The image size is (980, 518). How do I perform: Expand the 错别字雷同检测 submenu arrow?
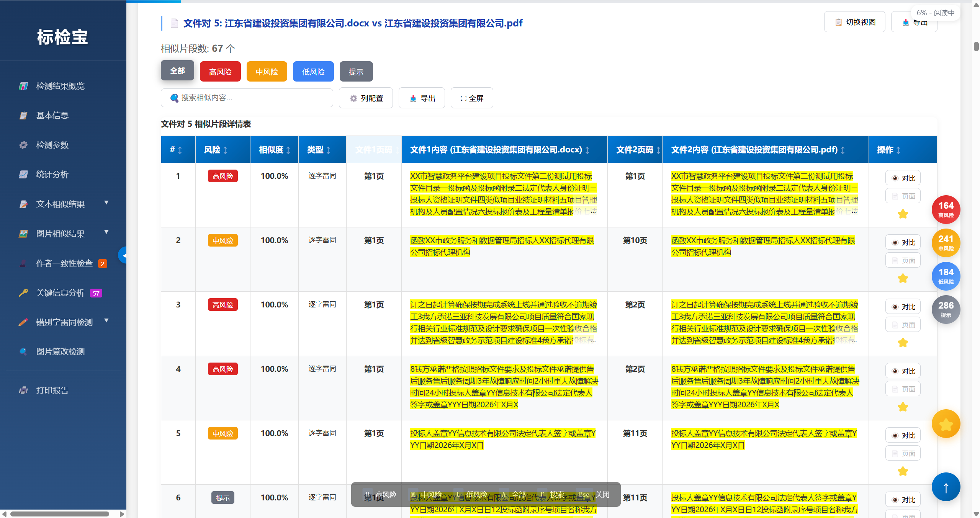106,320
